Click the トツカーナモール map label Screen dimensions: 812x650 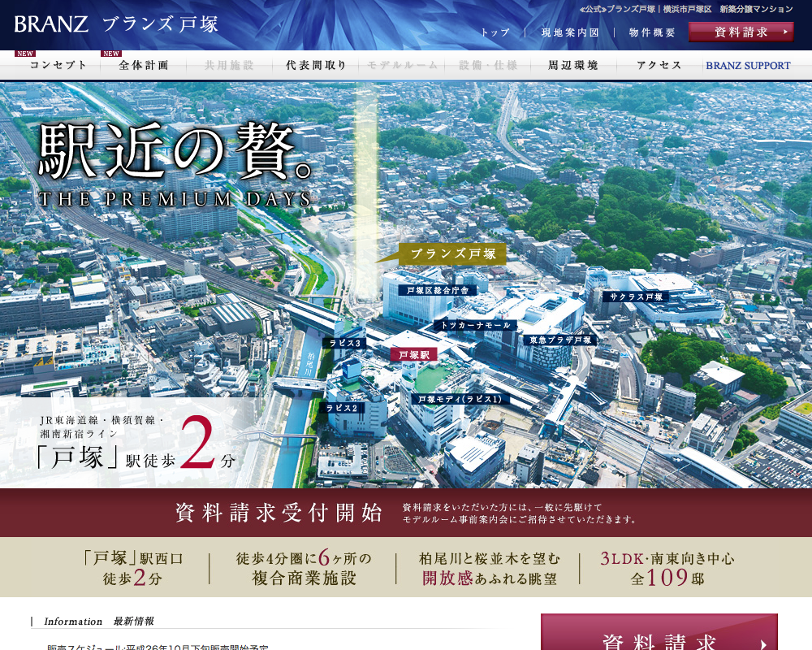[476, 325]
